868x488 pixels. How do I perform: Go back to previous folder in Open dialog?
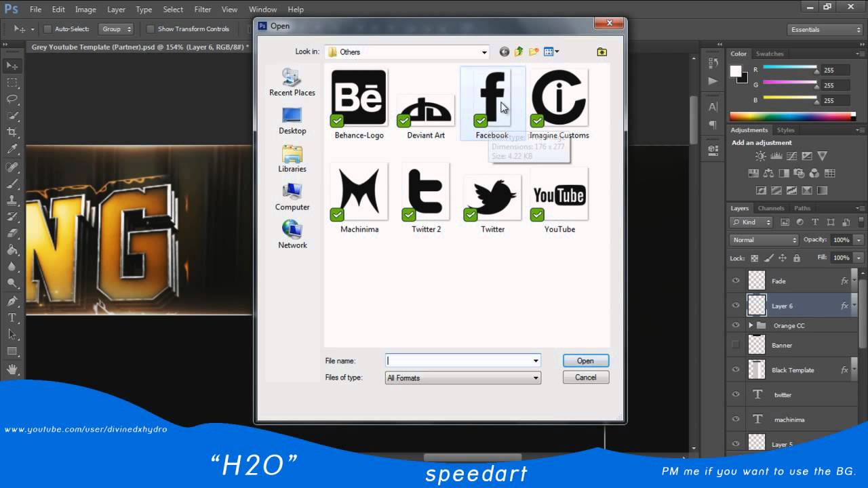[504, 52]
